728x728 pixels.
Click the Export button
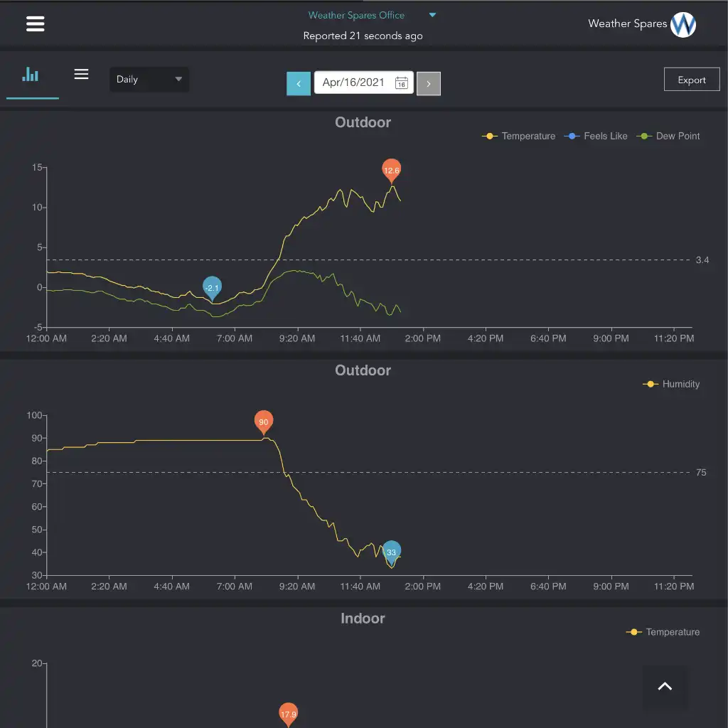691,80
